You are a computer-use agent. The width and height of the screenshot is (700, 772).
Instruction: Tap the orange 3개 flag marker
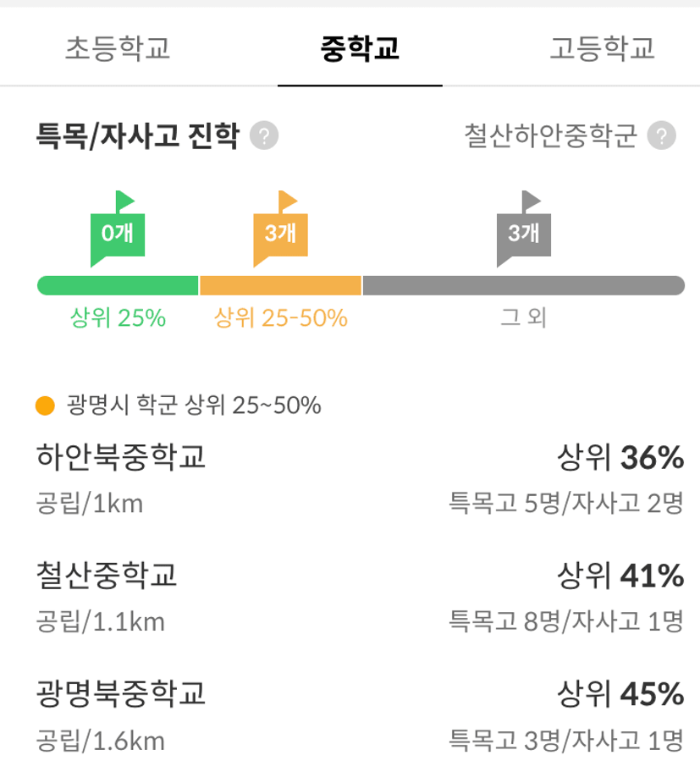(280, 229)
